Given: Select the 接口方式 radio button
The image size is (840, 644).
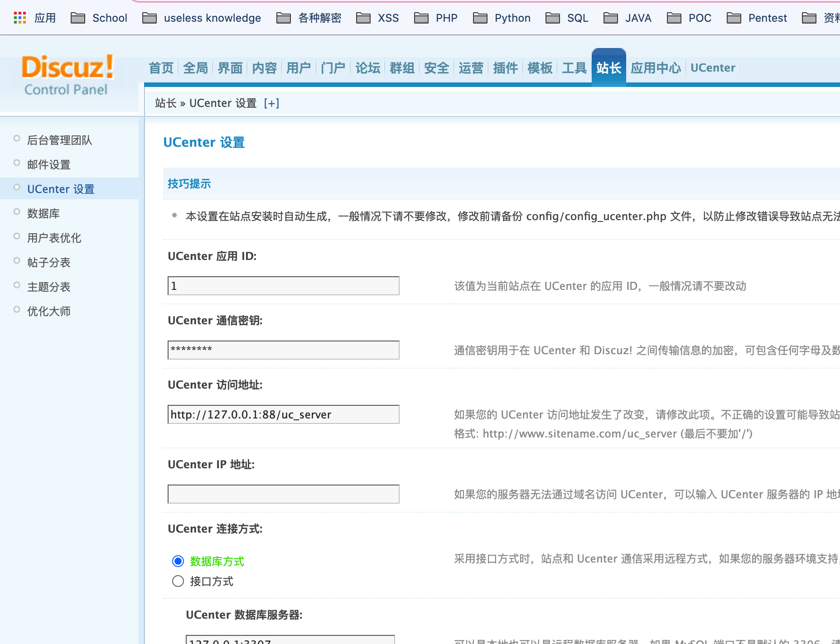Looking at the screenshot, I should (x=178, y=581).
